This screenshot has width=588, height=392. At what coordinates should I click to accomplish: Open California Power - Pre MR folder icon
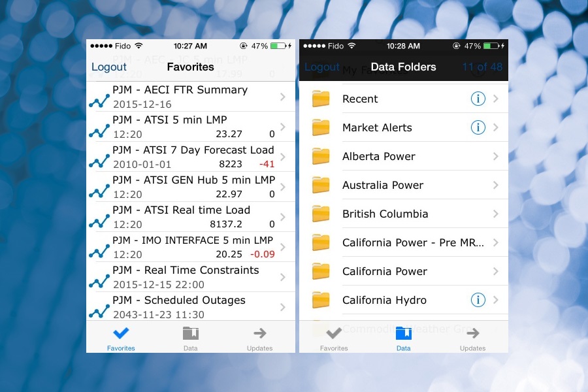321,242
